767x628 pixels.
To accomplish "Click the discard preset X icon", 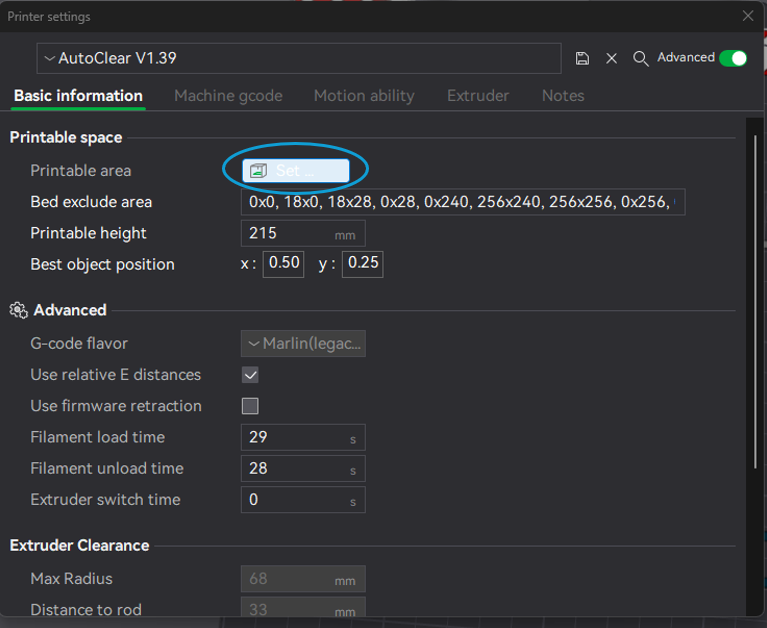I will [x=611, y=59].
